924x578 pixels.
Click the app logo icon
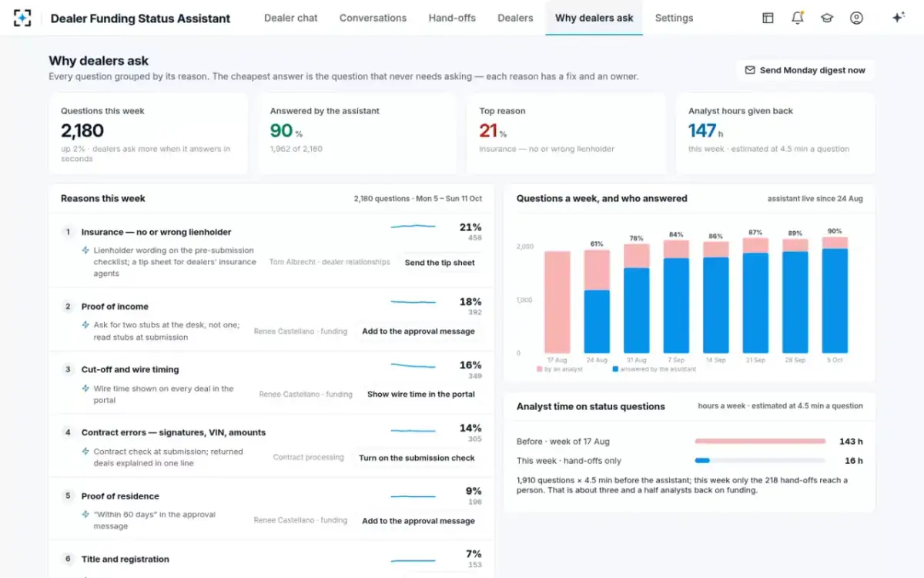point(23,18)
